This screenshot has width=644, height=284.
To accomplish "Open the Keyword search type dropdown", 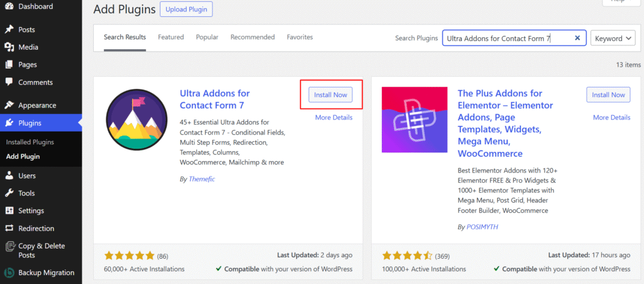I will [x=613, y=38].
